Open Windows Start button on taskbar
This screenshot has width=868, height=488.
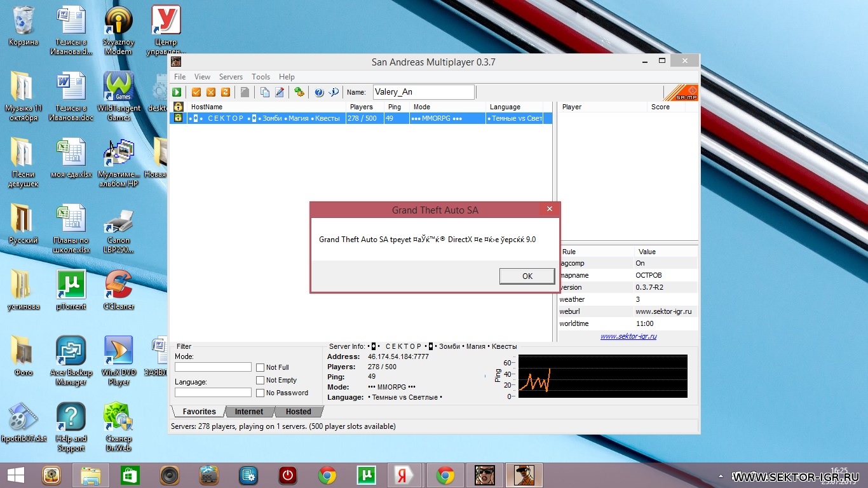15,475
